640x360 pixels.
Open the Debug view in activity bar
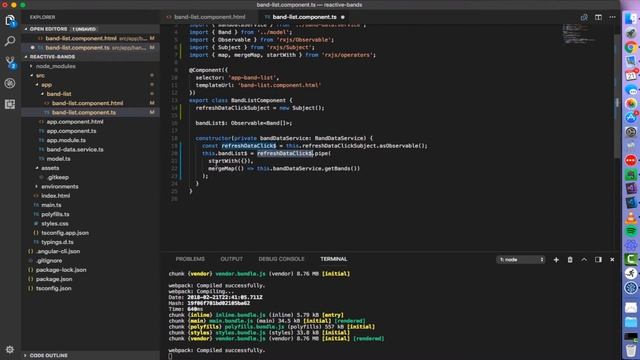pyautogui.click(x=10, y=83)
